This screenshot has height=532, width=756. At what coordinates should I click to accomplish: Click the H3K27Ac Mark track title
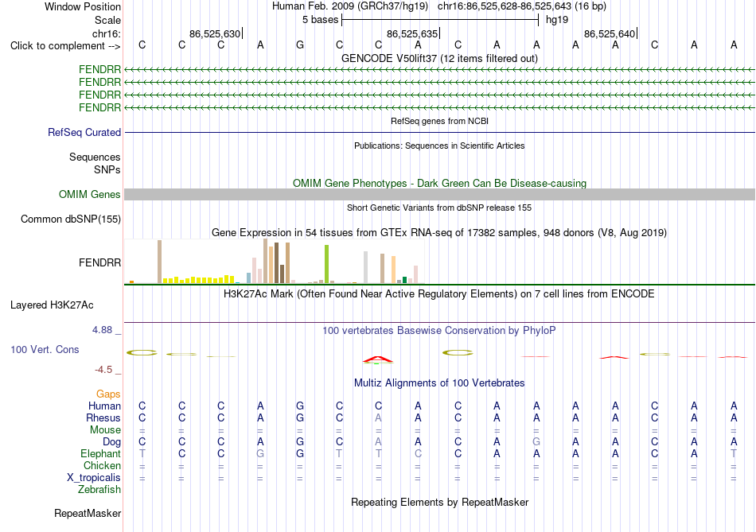coord(439,294)
